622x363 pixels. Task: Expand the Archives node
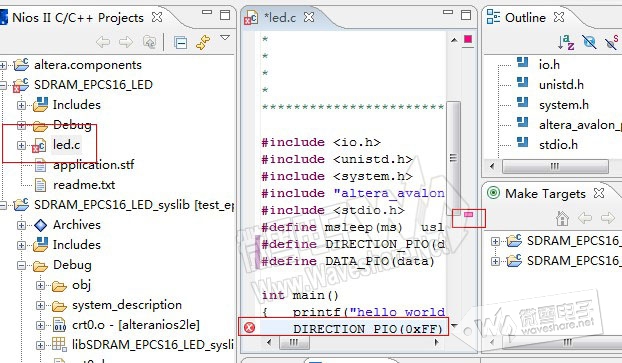21,225
